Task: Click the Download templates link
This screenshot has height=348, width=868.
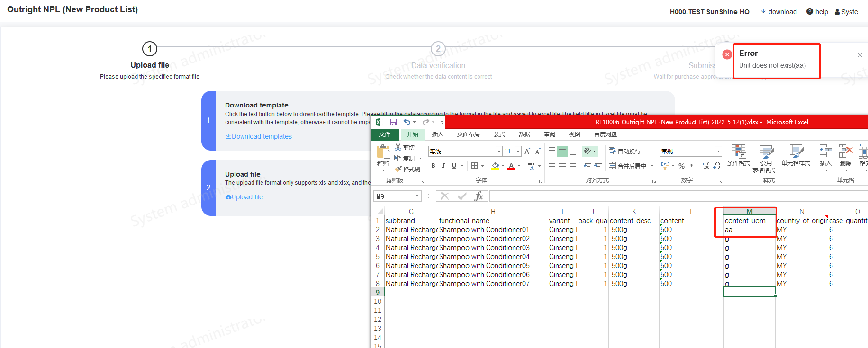Action: 259,136
